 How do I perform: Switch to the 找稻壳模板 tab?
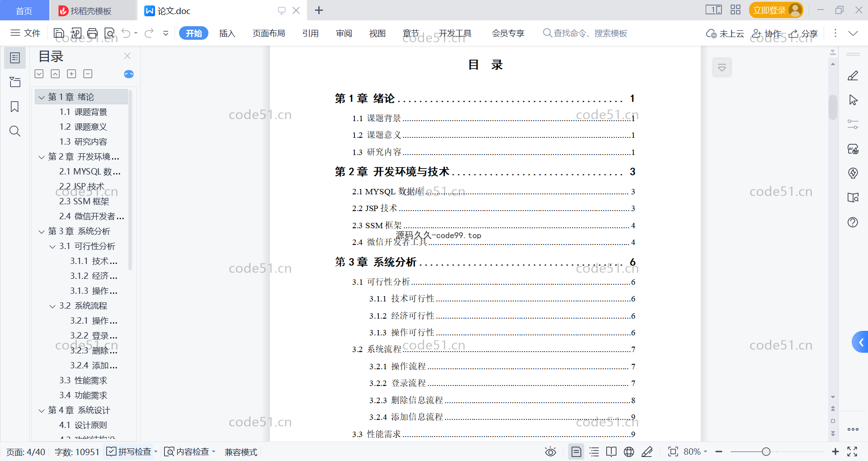point(93,10)
